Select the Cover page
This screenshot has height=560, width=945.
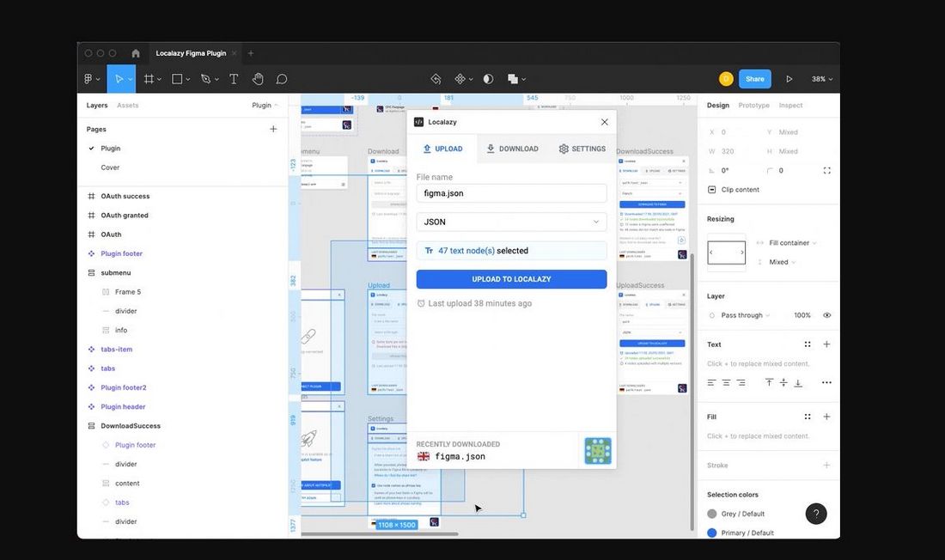(x=110, y=167)
